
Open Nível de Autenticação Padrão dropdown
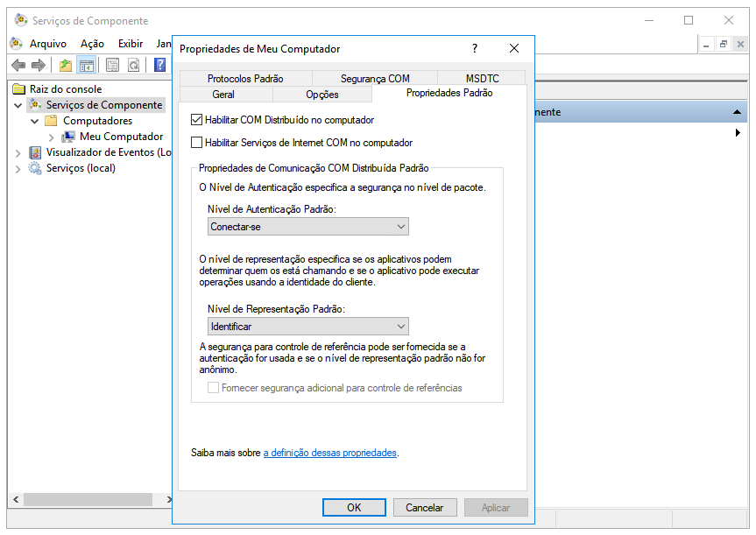[308, 227]
